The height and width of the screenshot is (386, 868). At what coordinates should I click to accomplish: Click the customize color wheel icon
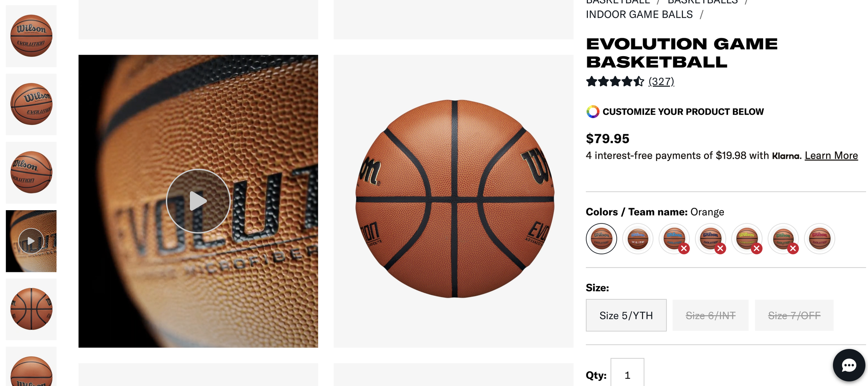(593, 112)
